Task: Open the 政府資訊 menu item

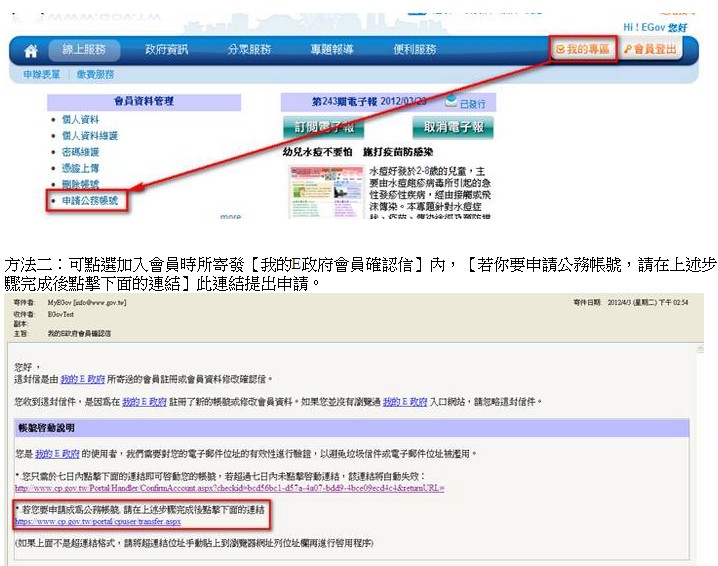Action: click(x=167, y=49)
